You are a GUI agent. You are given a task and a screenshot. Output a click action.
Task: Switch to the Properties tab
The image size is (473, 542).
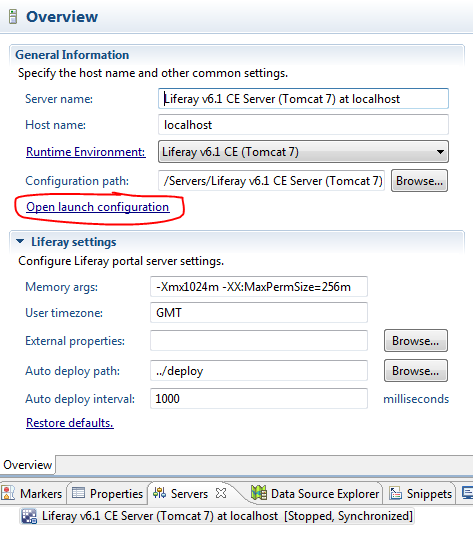pyautogui.click(x=107, y=494)
